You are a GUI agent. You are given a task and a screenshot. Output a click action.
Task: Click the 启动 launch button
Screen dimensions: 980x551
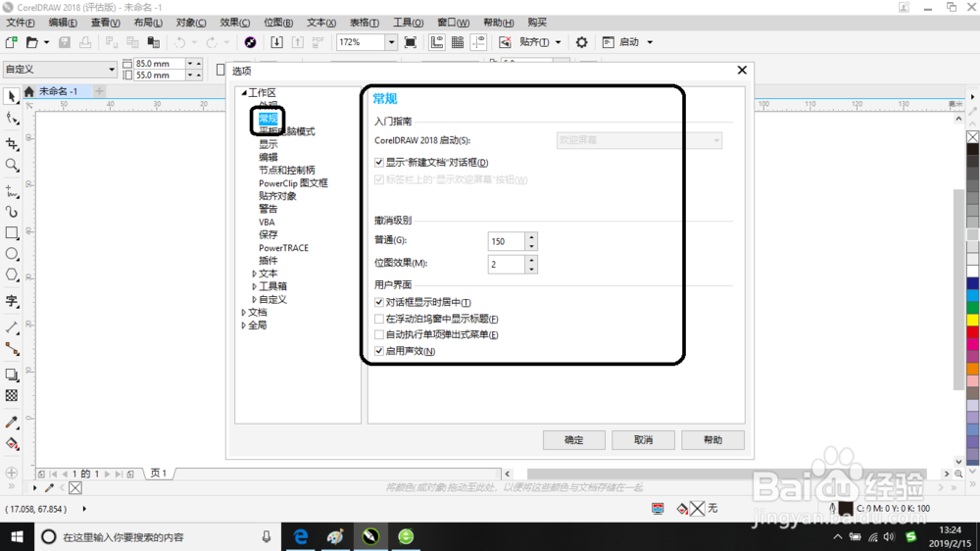click(627, 42)
